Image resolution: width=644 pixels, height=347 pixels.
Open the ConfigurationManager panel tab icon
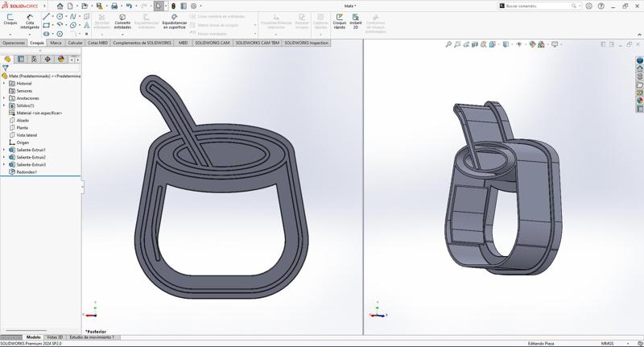(34, 59)
